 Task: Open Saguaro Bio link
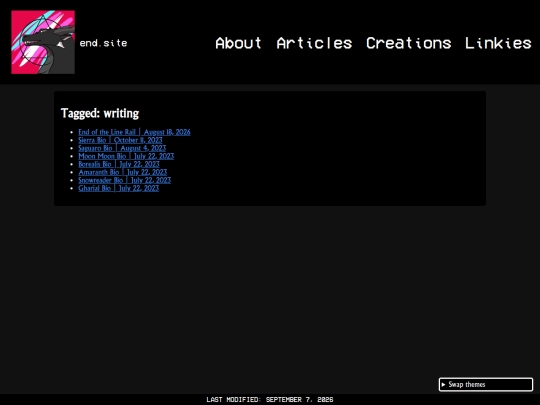point(122,148)
